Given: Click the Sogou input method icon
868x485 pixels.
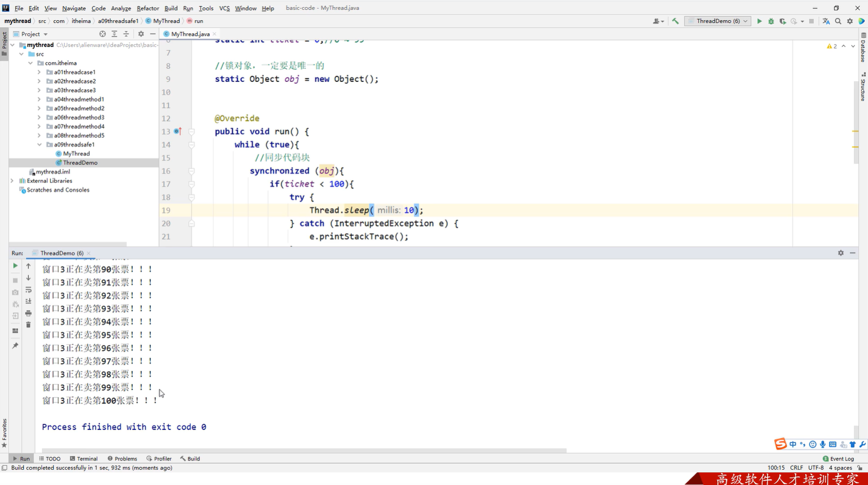Looking at the screenshot, I should coord(781,444).
